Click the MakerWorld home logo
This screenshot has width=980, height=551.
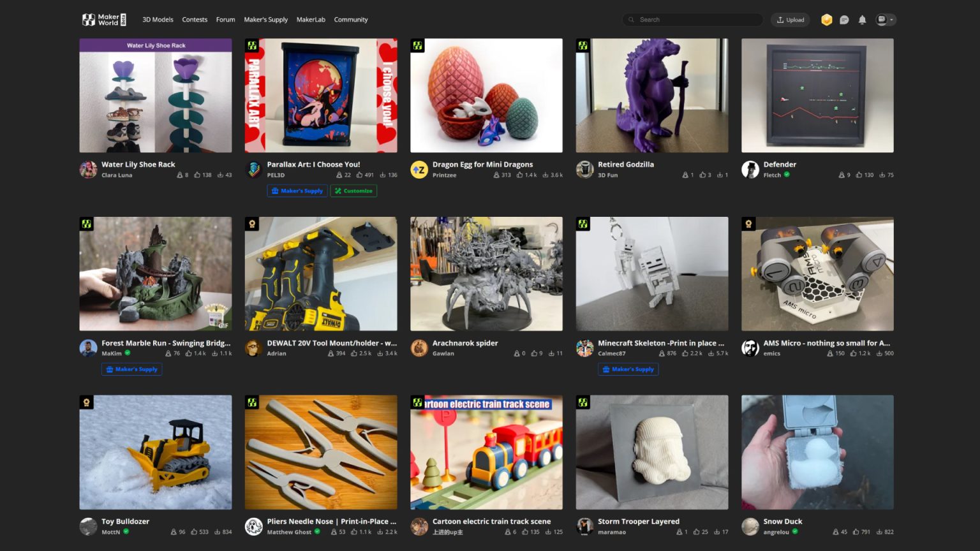point(102,20)
